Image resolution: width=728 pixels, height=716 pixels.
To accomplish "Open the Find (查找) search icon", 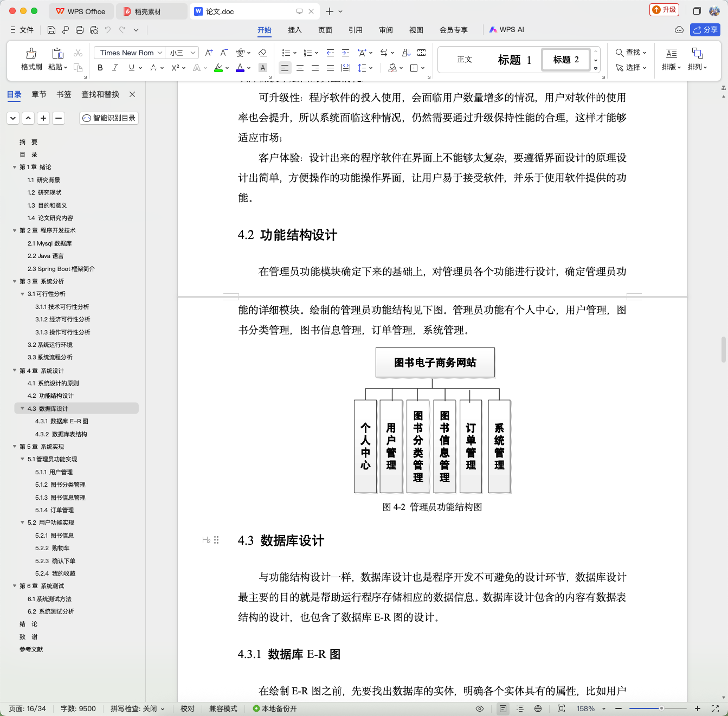I will pyautogui.click(x=619, y=53).
